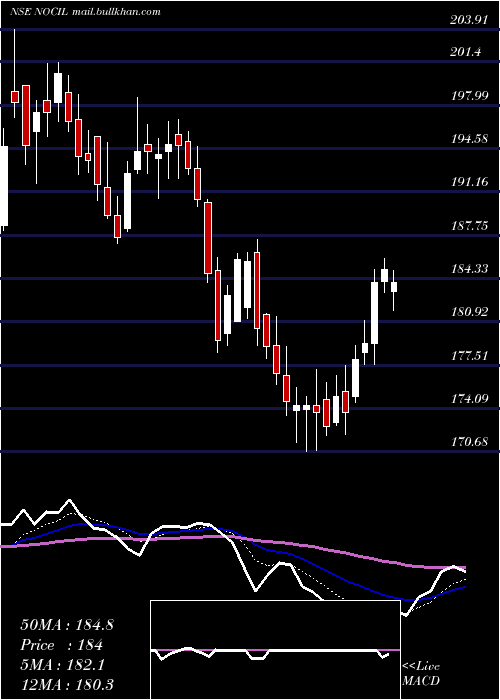
Task: Click the 174.09 price level label
Action: (x=469, y=398)
